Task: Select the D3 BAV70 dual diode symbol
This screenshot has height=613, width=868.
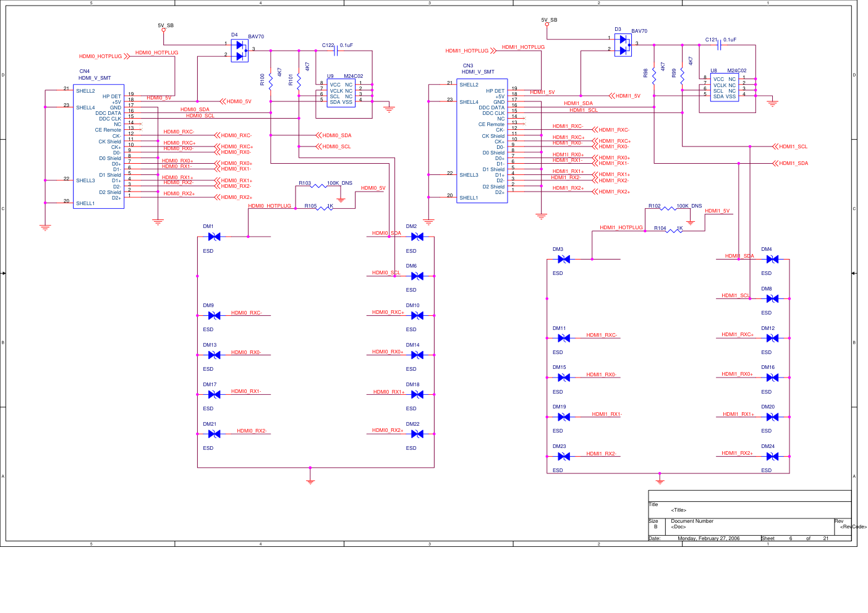Action: pyautogui.click(x=623, y=45)
